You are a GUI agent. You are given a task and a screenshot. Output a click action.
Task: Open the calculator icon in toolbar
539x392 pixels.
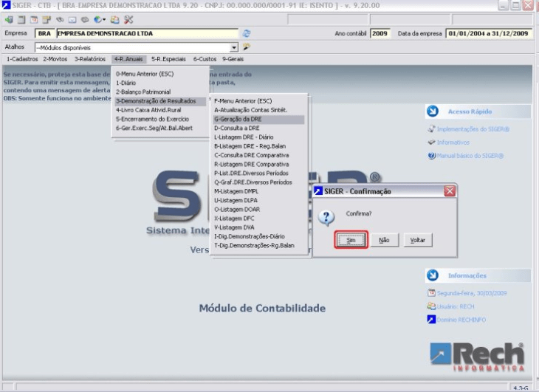pos(21,20)
